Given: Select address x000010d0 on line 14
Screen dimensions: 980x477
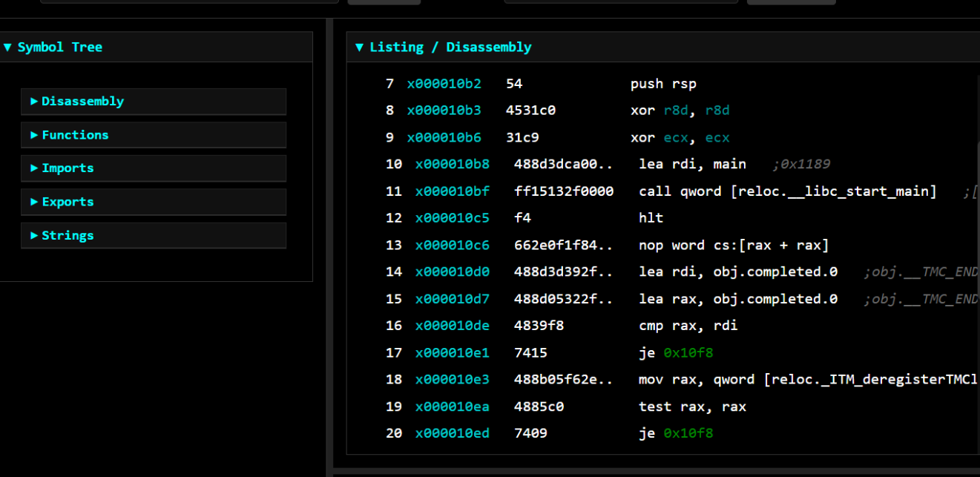Looking at the screenshot, I should pyautogui.click(x=453, y=272).
